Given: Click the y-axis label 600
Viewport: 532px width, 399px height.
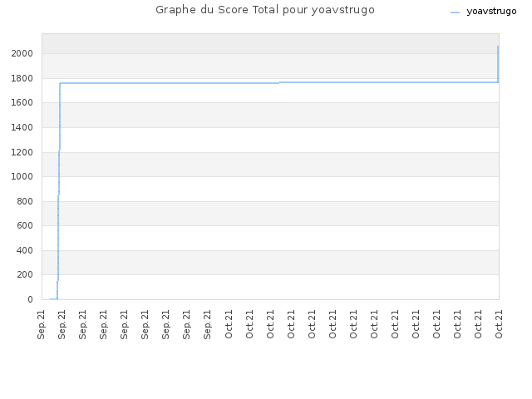Looking at the screenshot, I should (x=25, y=225).
